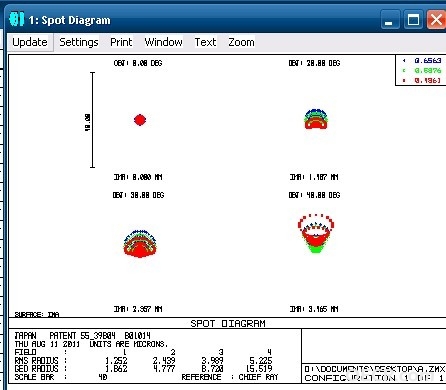Screen dimensions: 446x390
Task: Click the red wavelength legend entry
Action: 422,80
